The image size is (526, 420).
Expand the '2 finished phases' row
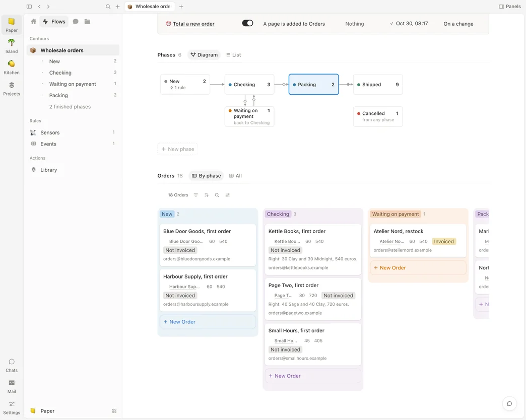coord(70,107)
